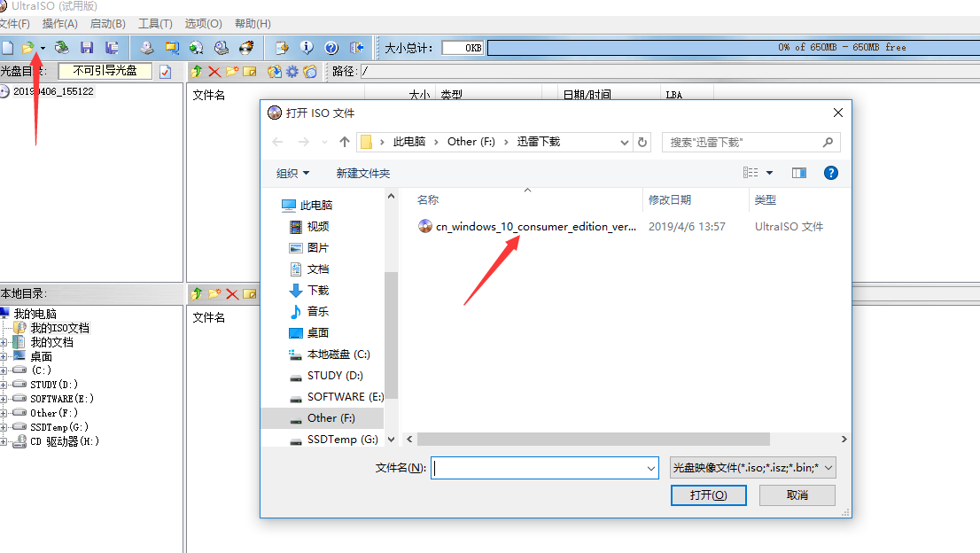The height and width of the screenshot is (553, 980).
Task: Click the Open folder icon in UltraISO toolbar
Action: point(28,48)
